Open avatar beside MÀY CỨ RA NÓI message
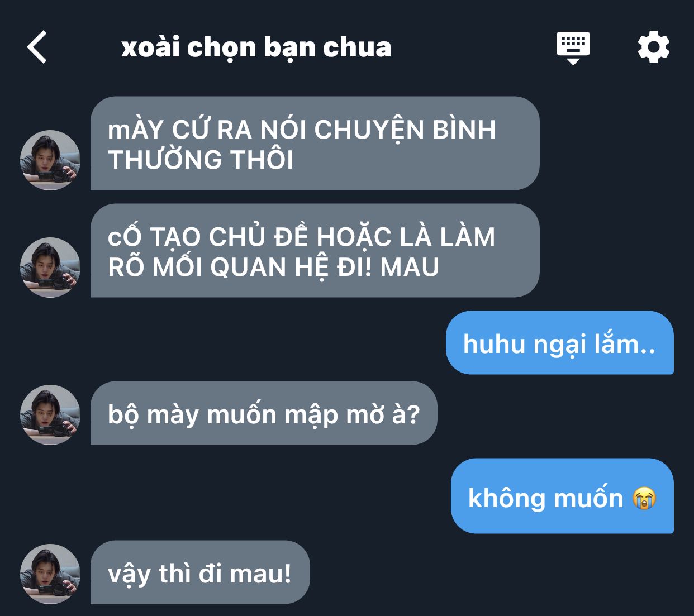 50,160
